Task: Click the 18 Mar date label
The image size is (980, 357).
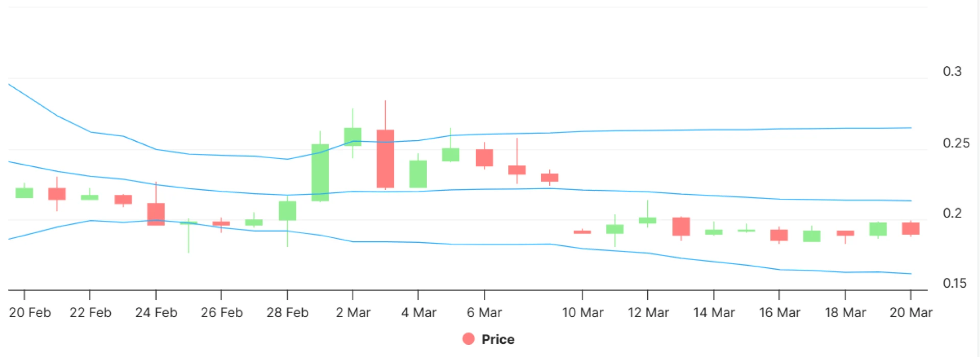Action: (845, 313)
